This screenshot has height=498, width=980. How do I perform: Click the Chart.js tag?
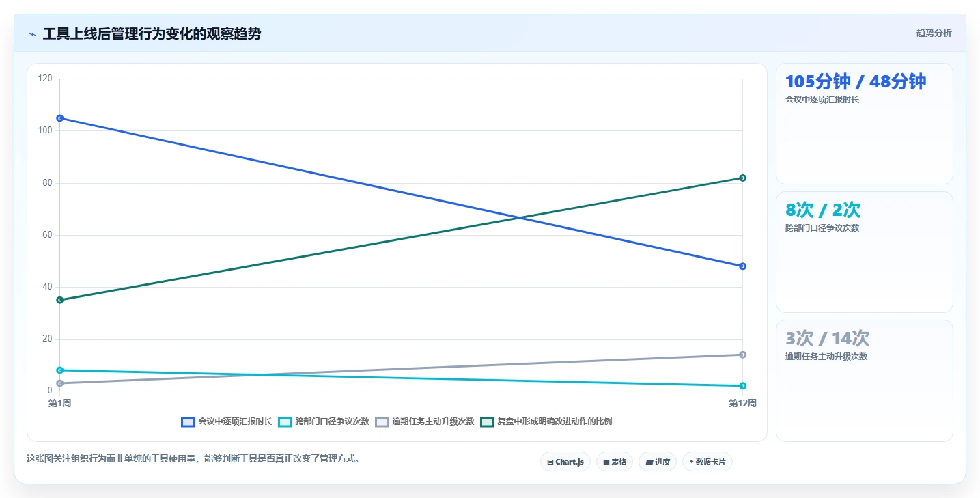coord(565,462)
